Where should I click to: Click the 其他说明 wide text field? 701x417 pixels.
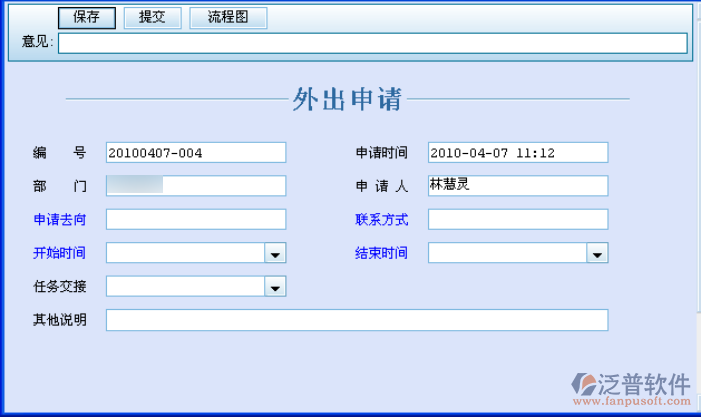[356, 320]
